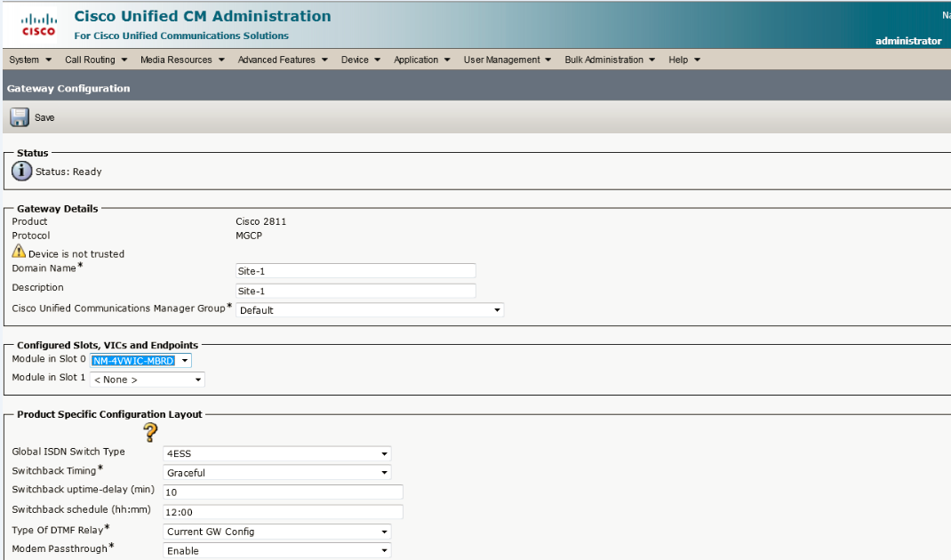Image resolution: width=951 pixels, height=560 pixels.
Task: Open the Module in Slot 1 dropdown
Action: 148,380
